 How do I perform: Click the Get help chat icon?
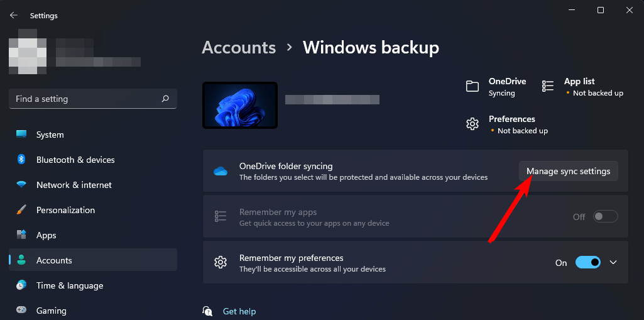208,311
